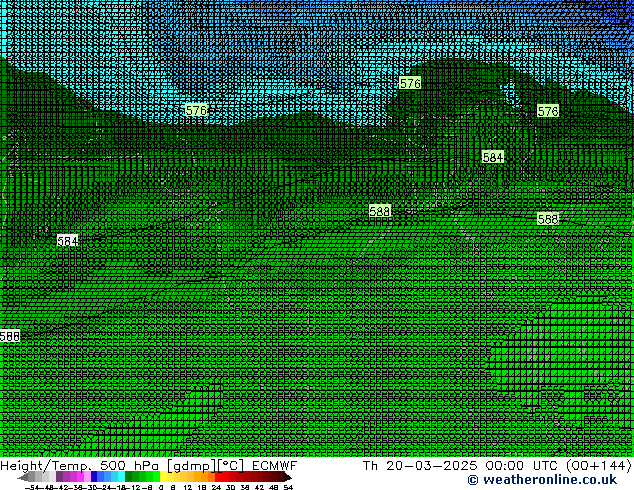Select the 'Th 20-03-2025' forecast date
This screenshot has width=634, height=490.
click(x=420, y=466)
